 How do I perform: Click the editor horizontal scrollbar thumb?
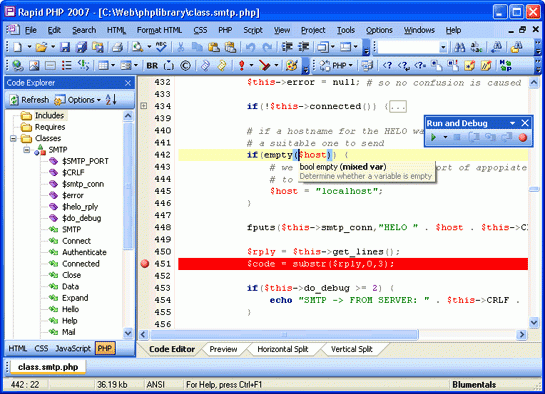coord(284,335)
